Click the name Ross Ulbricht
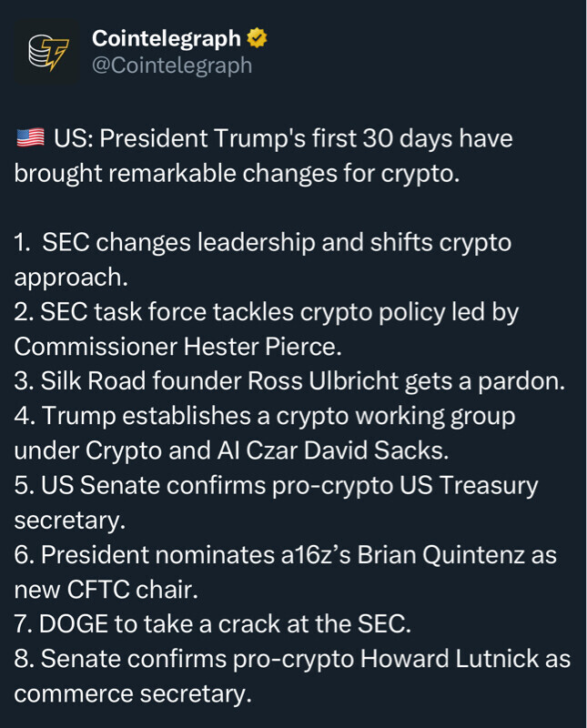 (x=327, y=381)
